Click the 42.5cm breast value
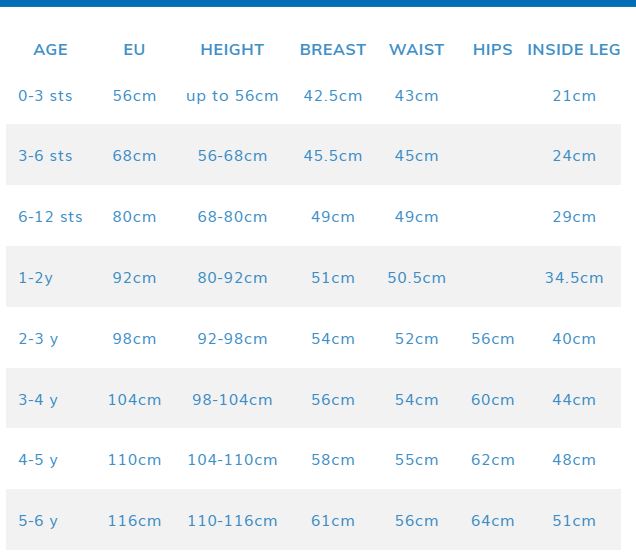Viewport: 636px width, 553px height. pos(333,96)
